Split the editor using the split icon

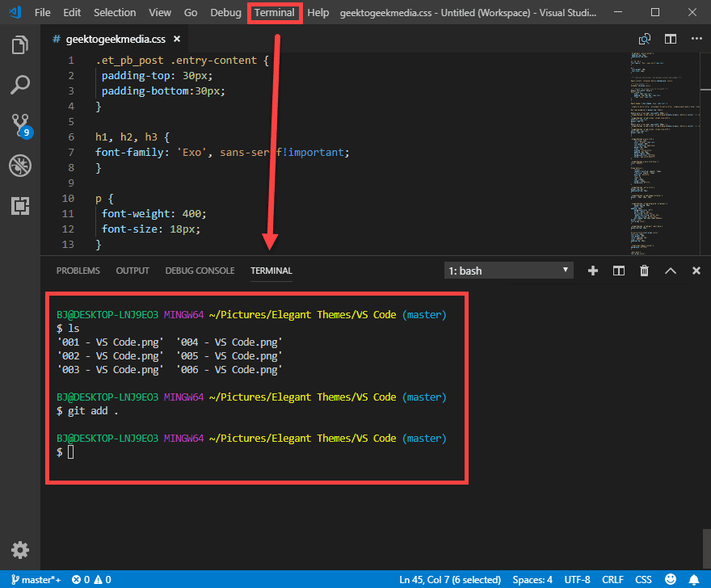coord(670,38)
